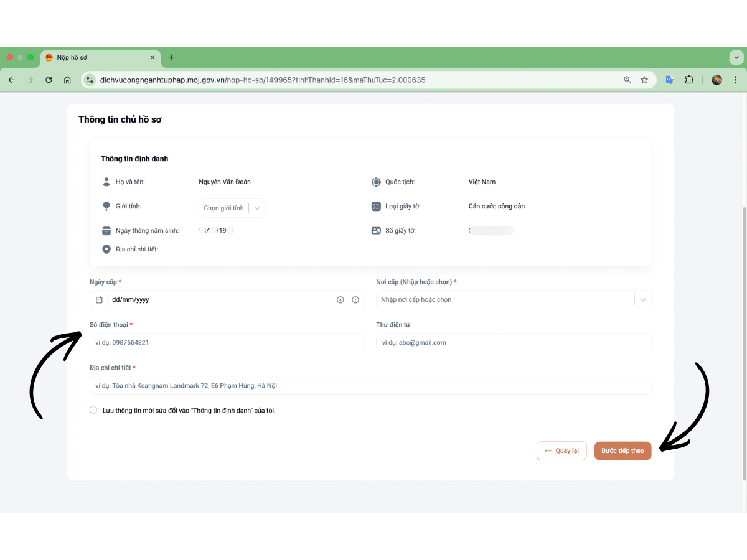747x560 pixels.
Task: Open calendar icon in Ngày cấp field
Action: tap(99, 300)
